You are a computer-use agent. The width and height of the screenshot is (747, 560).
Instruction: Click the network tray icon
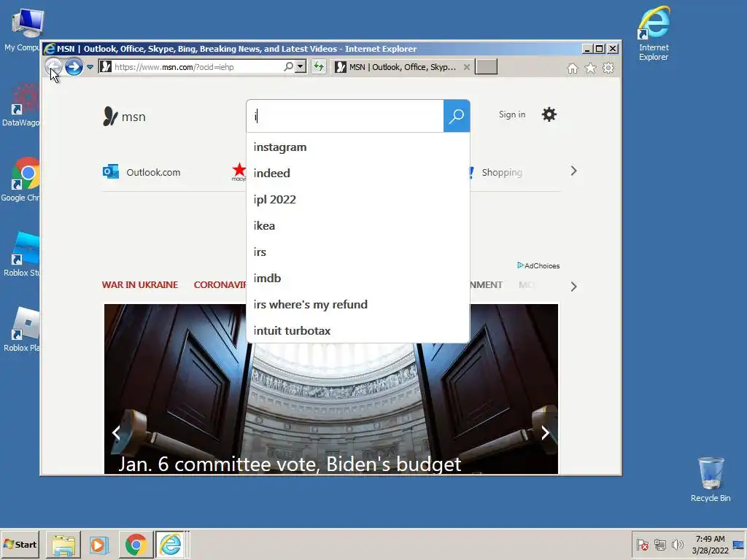[659, 544]
